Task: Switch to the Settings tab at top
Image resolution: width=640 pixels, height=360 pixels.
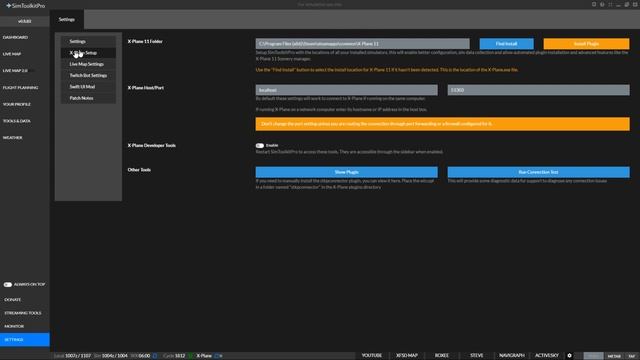Action: [x=67, y=20]
